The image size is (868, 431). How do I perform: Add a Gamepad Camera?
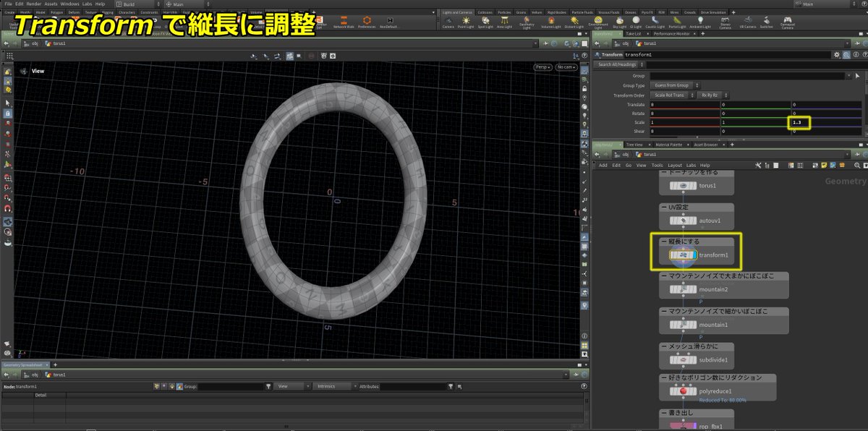click(x=788, y=23)
